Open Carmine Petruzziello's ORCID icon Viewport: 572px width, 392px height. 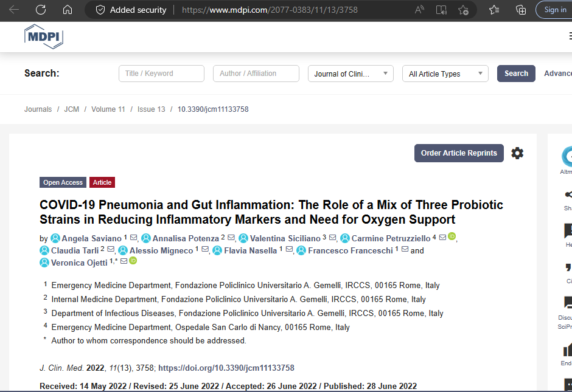click(x=452, y=236)
